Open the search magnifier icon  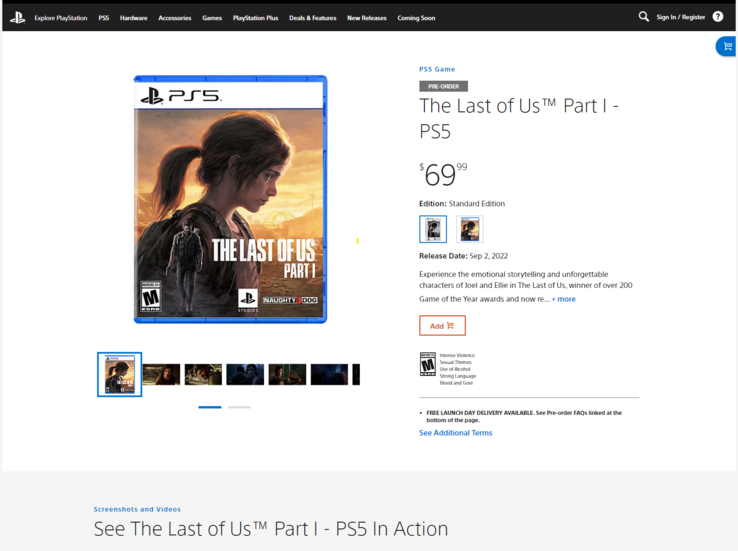click(643, 17)
